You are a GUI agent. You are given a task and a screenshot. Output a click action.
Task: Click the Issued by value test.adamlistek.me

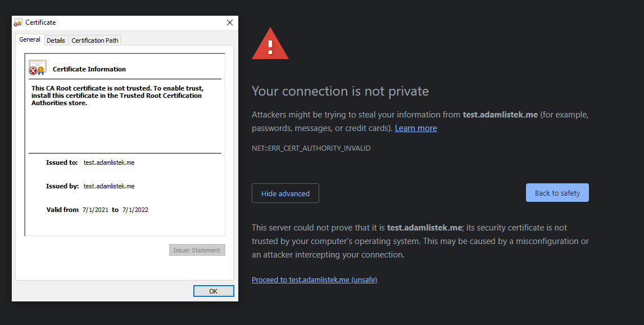[109, 186]
